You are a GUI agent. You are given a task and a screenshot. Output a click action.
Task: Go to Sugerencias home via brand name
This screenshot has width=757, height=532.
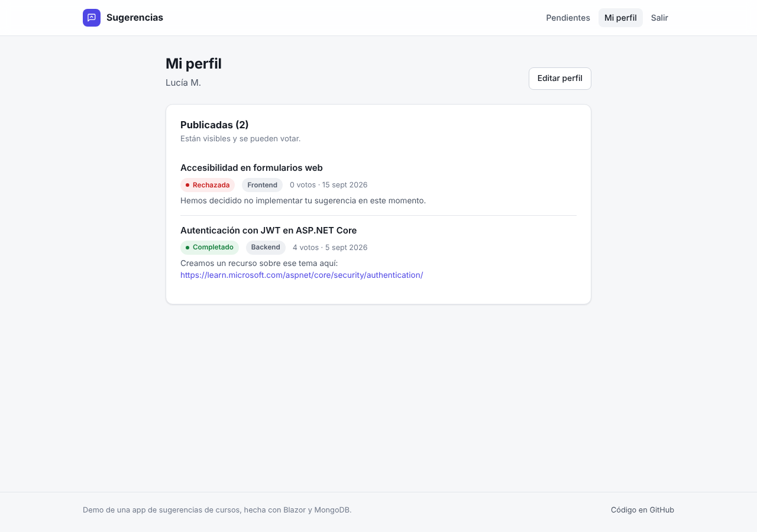pos(135,18)
